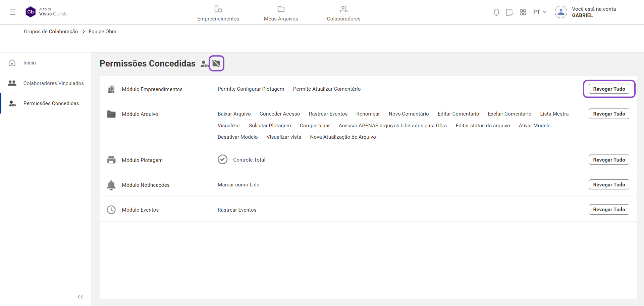The height and width of the screenshot is (306, 644).
Task: Click the crossed-out icon beside Permissões Concedidas
Action: pyautogui.click(x=216, y=63)
